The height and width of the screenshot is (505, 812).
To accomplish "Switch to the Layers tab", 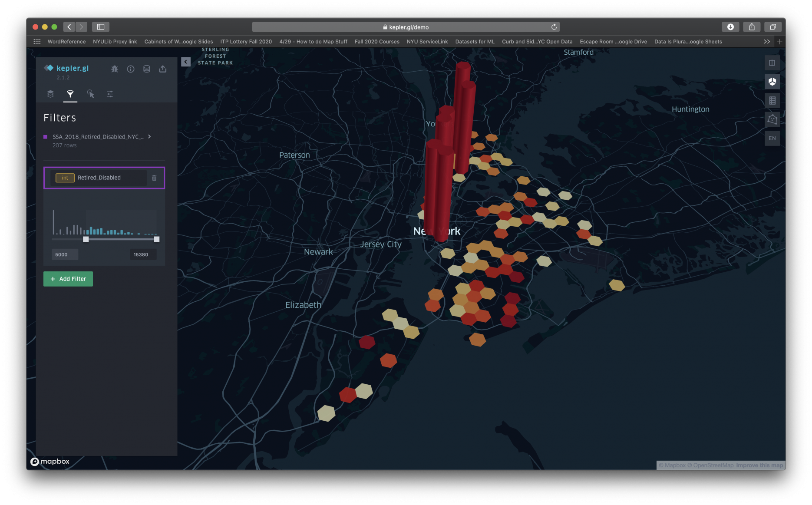I will click(50, 94).
